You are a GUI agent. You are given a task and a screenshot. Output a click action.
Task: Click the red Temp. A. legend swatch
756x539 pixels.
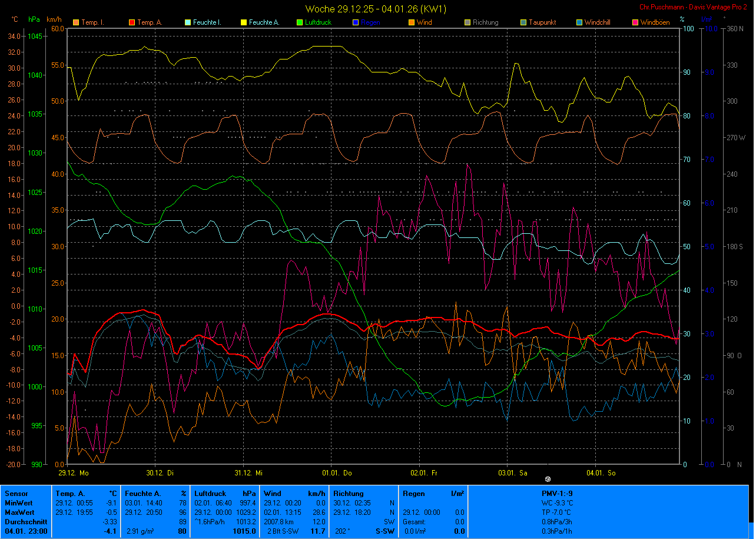pos(132,23)
